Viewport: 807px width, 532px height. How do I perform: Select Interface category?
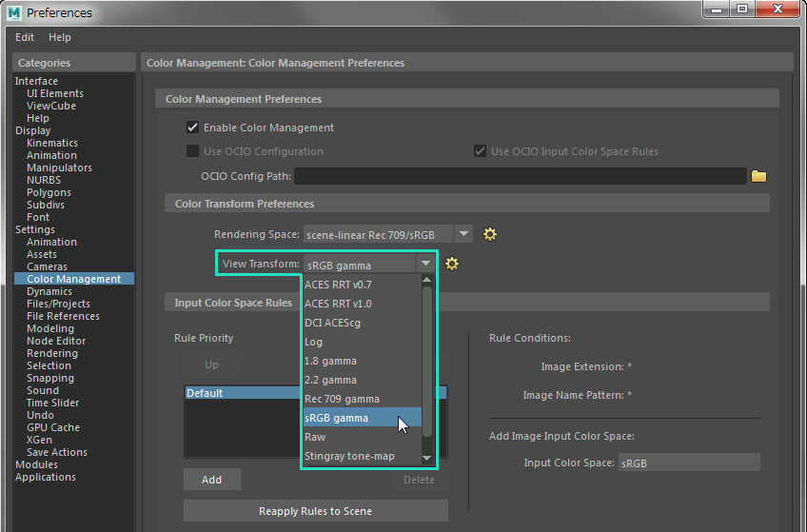tap(36, 81)
